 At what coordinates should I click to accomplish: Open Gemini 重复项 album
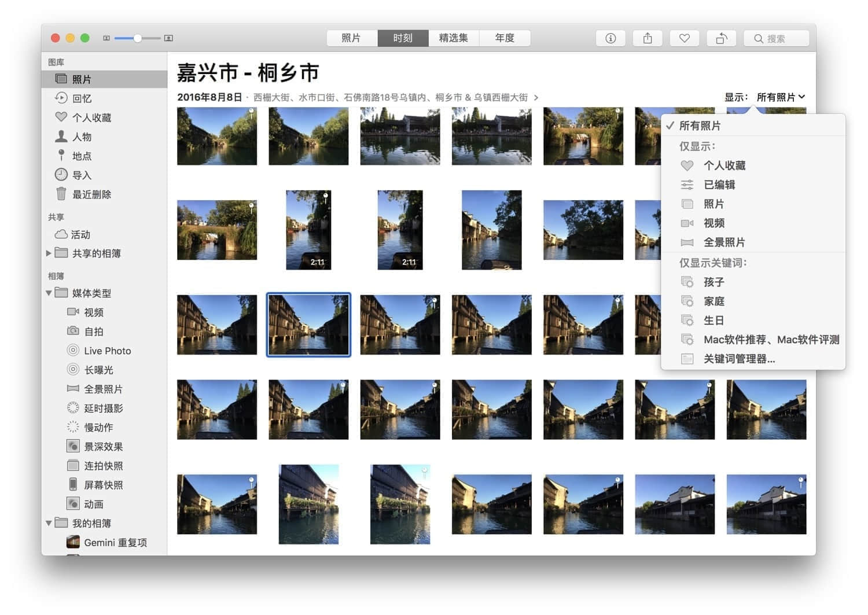click(104, 542)
